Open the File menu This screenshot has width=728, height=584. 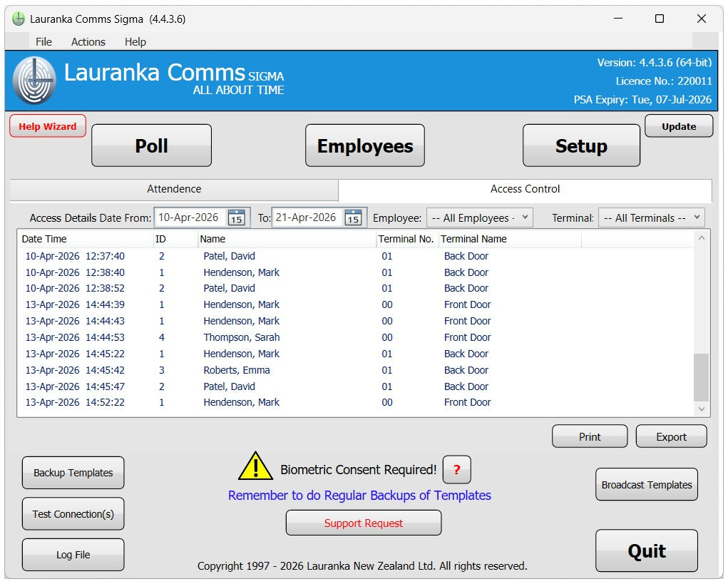(43, 42)
